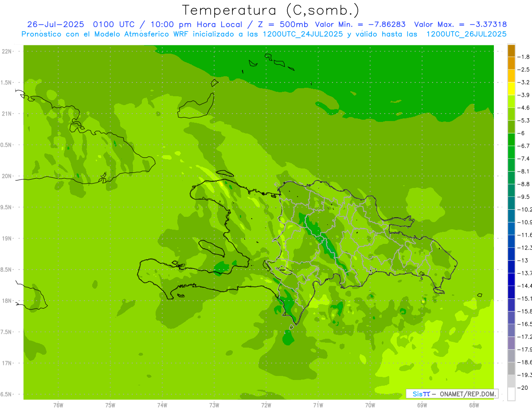Click the '-7.4' legend value
This screenshot has width=532, height=411.
click(524, 158)
